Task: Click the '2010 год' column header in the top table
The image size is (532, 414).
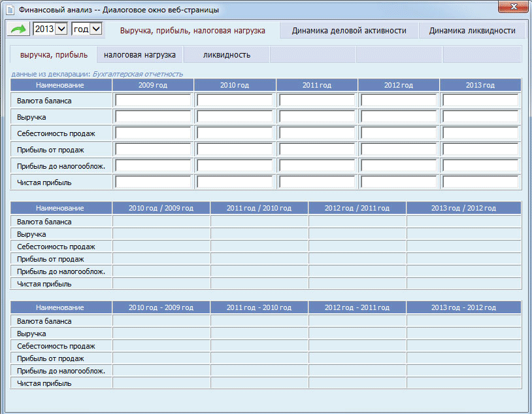Action: [235, 85]
